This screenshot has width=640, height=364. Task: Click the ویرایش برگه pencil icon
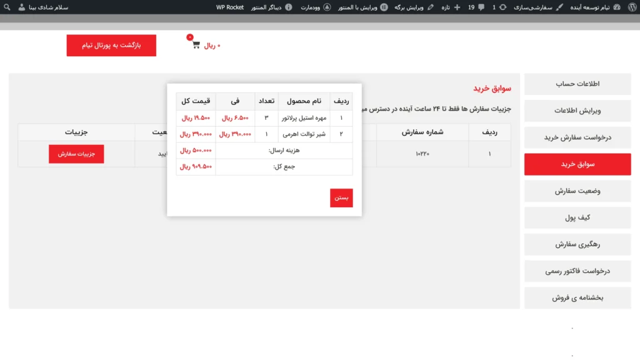pos(431,7)
